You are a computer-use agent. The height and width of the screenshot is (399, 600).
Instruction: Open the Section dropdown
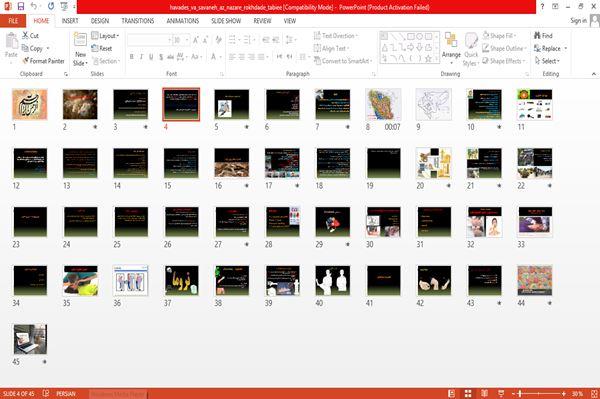point(106,61)
